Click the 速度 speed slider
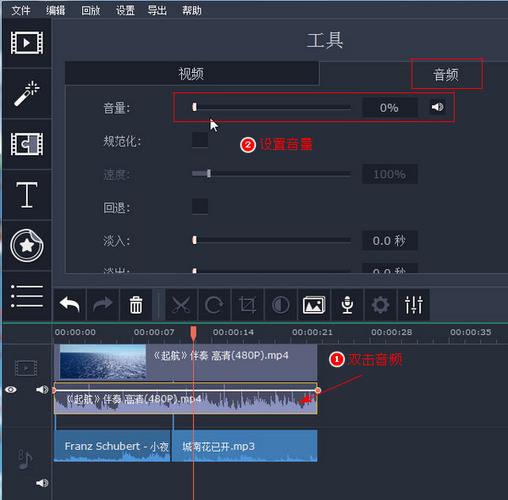The image size is (508, 500). [271, 174]
